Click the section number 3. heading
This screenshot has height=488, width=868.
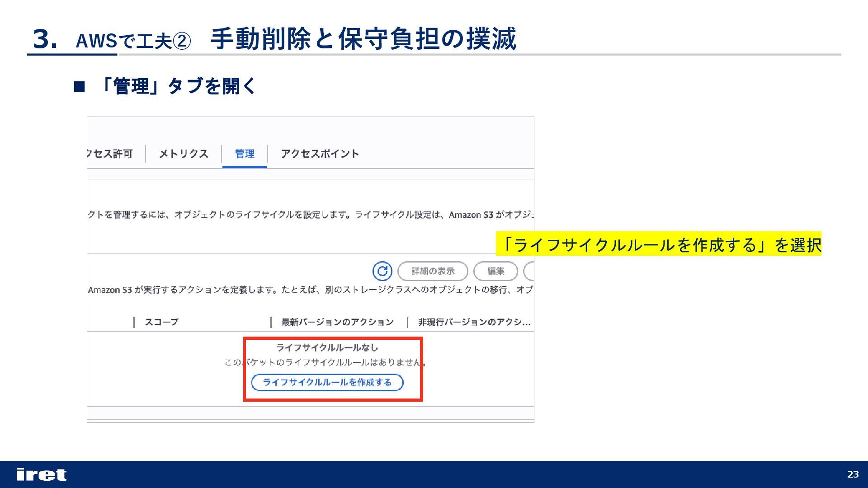[x=45, y=39]
